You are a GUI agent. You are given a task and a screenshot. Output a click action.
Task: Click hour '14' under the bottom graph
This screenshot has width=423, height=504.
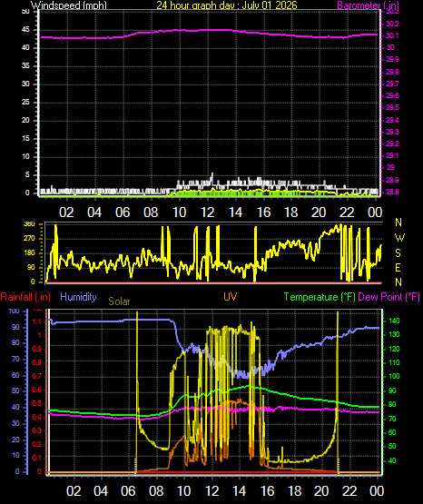(x=240, y=490)
